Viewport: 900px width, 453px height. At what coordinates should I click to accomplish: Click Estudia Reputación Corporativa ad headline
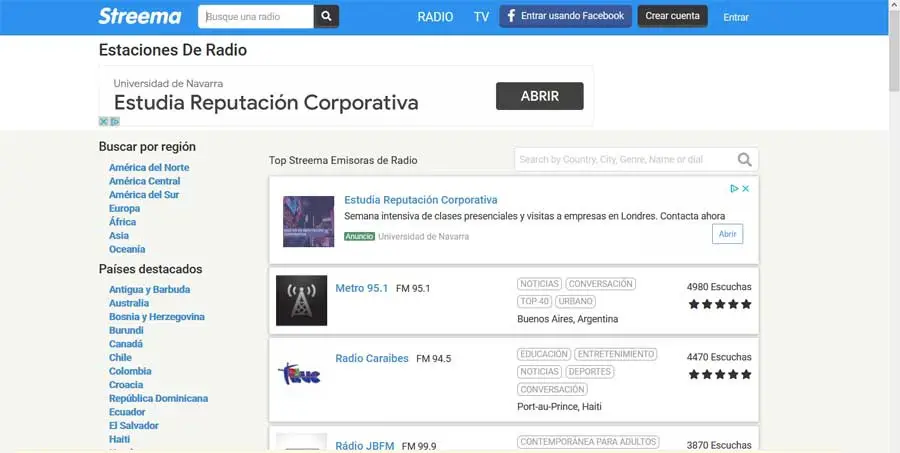point(421,200)
